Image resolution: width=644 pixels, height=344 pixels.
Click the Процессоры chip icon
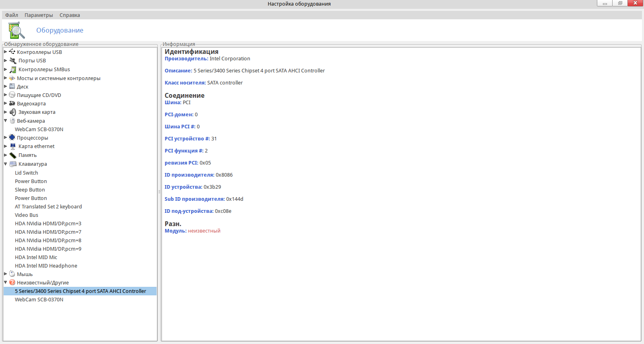[x=12, y=138]
